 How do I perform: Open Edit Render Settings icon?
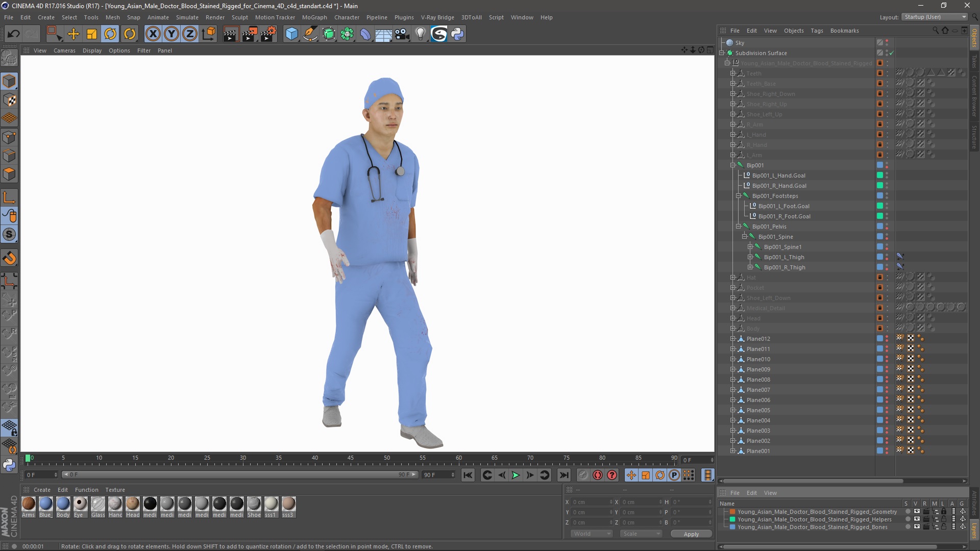click(x=268, y=34)
